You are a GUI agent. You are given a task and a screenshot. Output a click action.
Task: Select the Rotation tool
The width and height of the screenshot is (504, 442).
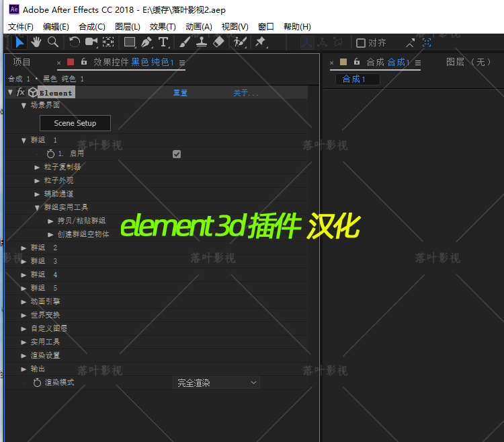coord(75,42)
